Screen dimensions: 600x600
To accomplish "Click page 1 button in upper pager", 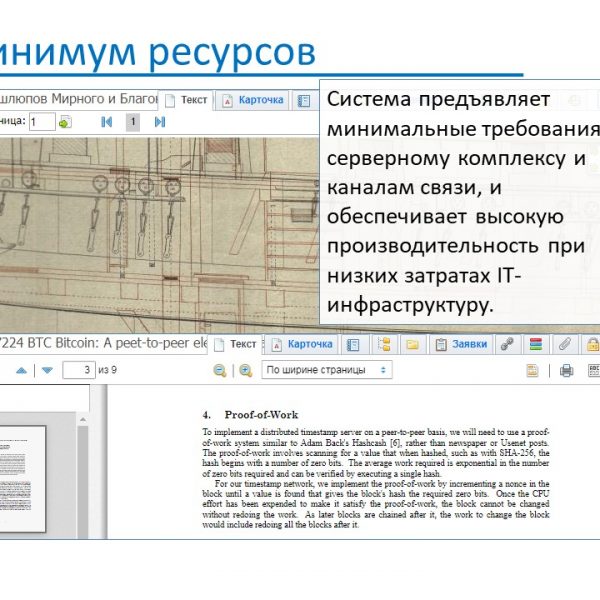I will 133,122.
